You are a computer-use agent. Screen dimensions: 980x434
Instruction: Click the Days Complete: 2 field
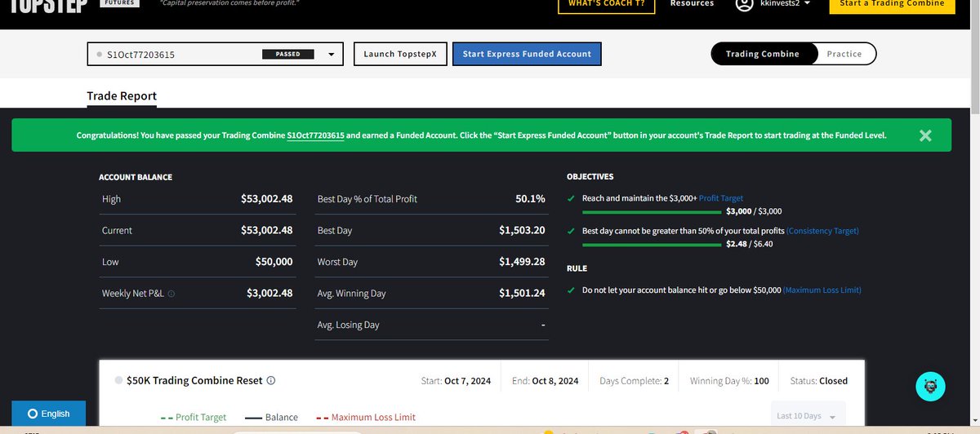point(635,381)
